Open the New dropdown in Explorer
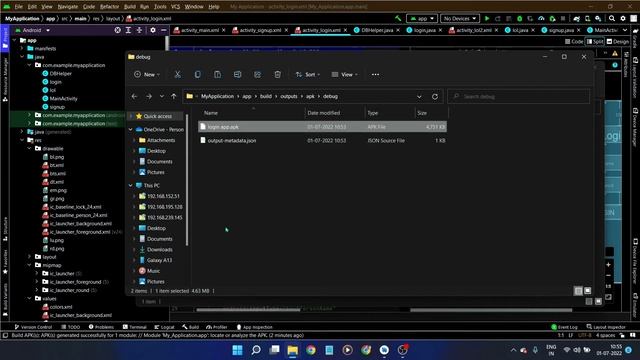640x360 pixels. point(147,74)
